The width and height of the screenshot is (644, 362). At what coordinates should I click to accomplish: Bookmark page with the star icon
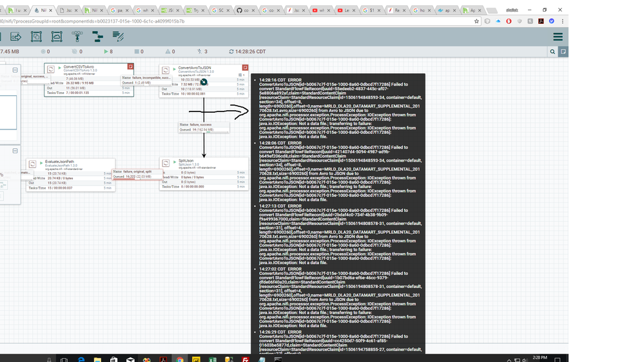click(476, 21)
